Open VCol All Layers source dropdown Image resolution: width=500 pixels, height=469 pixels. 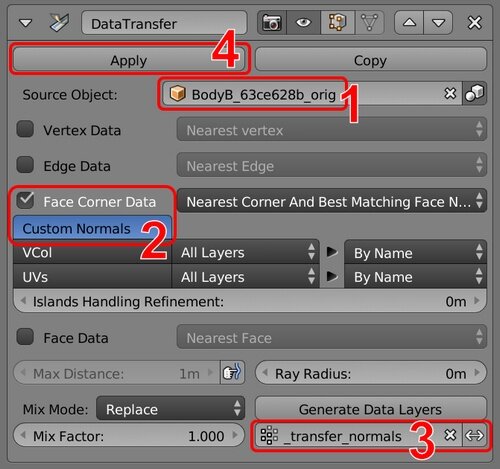[246, 252]
